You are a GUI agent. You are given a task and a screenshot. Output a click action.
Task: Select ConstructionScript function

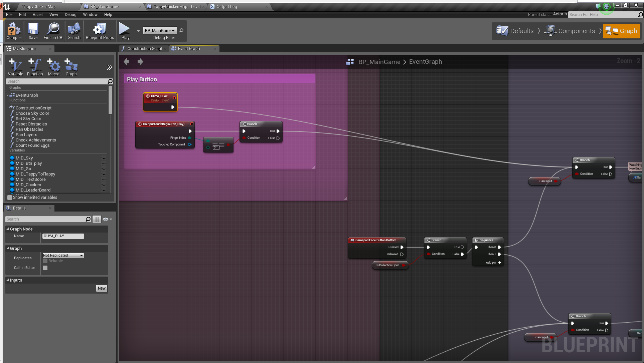(33, 108)
